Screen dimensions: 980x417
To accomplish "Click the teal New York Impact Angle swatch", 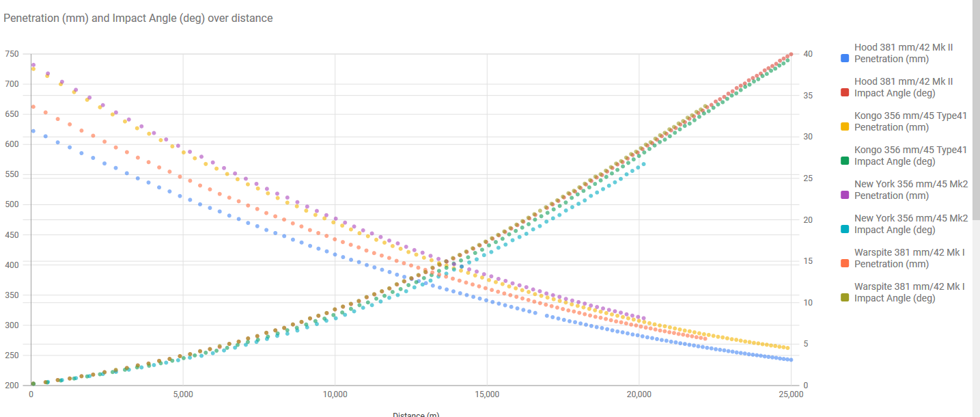I will tap(845, 230).
